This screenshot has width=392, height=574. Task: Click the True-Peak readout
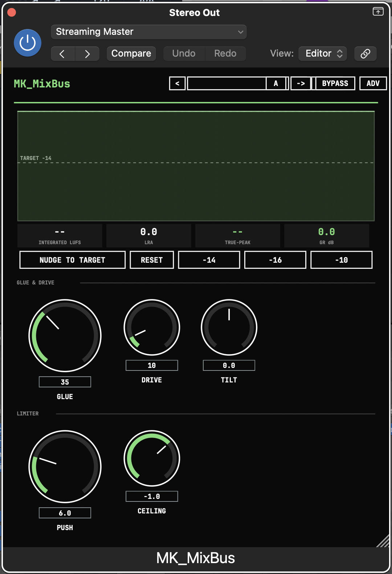[238, 236]
